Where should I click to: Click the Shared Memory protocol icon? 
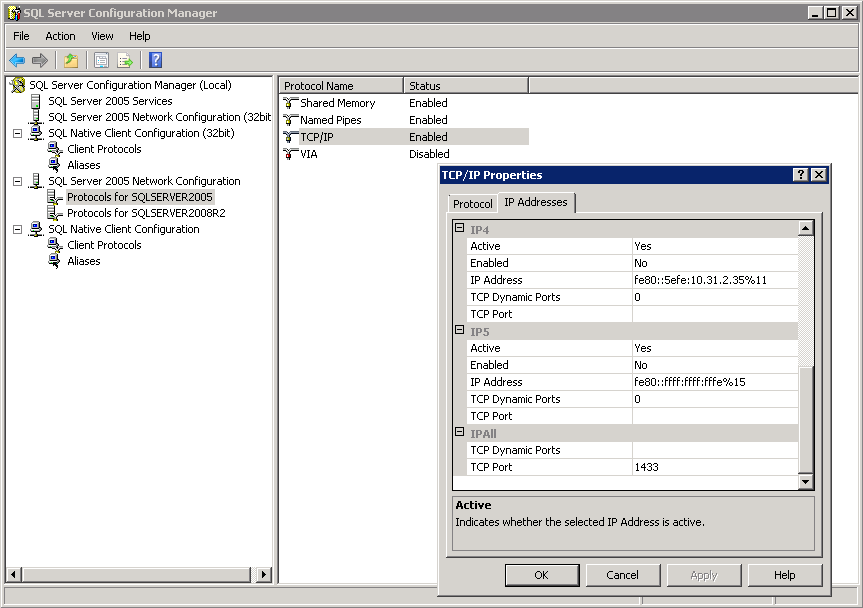click(x=290, y=103)
